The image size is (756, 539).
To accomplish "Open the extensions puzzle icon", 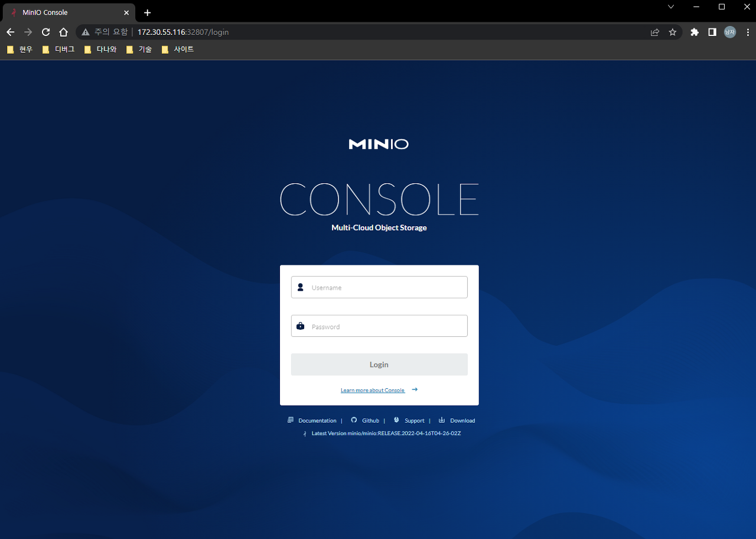I will click(695, 33).
